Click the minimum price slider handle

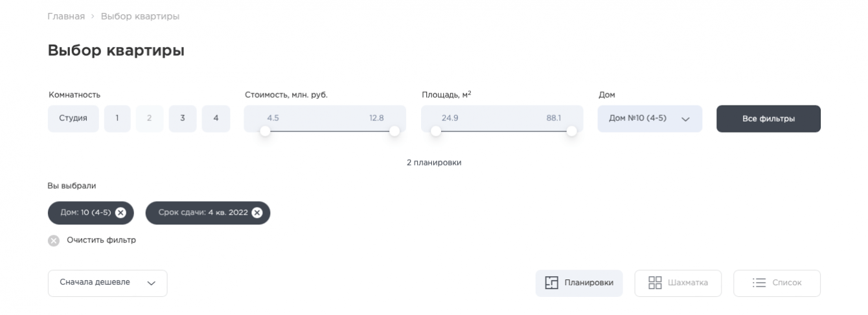tap(265, 131)
